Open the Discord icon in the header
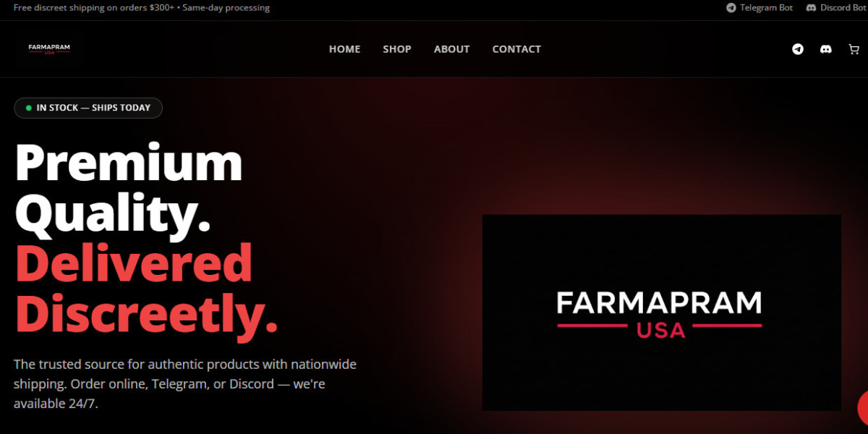 [x=825, y=49]
